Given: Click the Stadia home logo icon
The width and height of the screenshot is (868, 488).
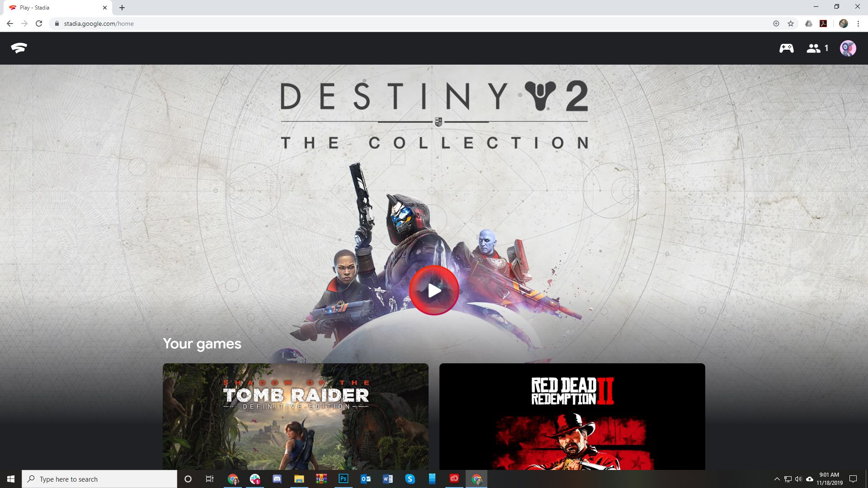Looking at the screenshot, I should [19, 47].
